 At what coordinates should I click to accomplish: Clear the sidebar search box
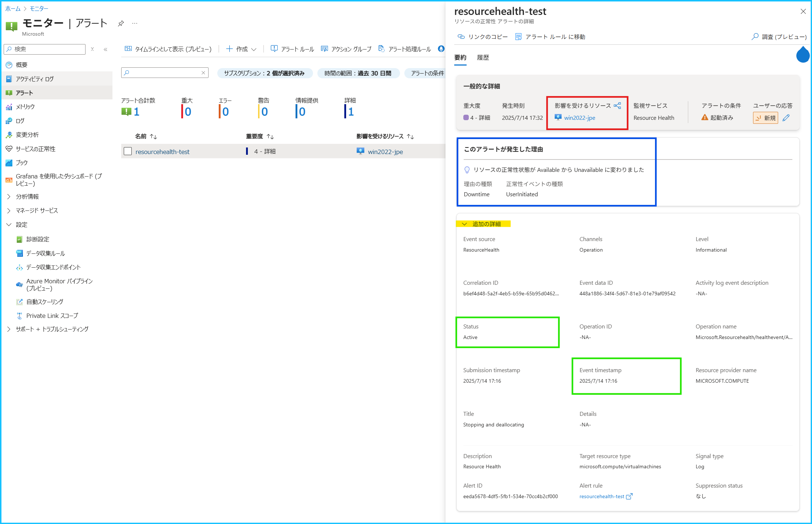click(92, 49)
